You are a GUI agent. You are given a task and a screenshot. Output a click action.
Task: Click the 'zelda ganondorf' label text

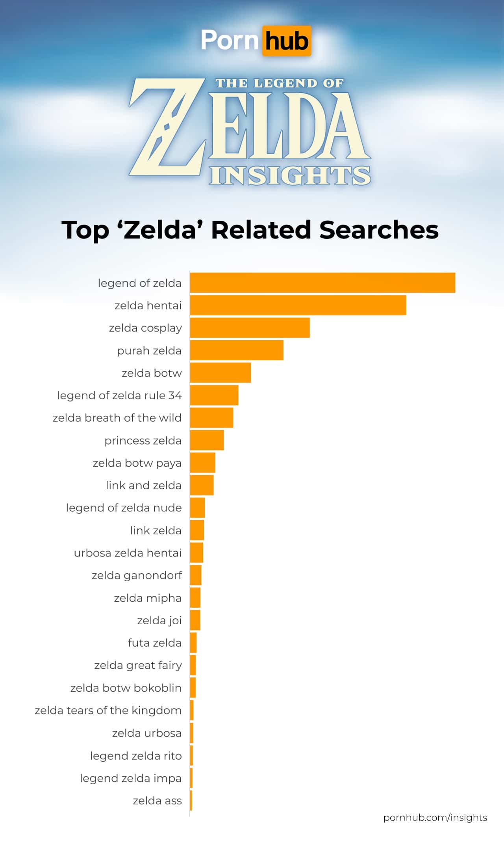point(137,575)
